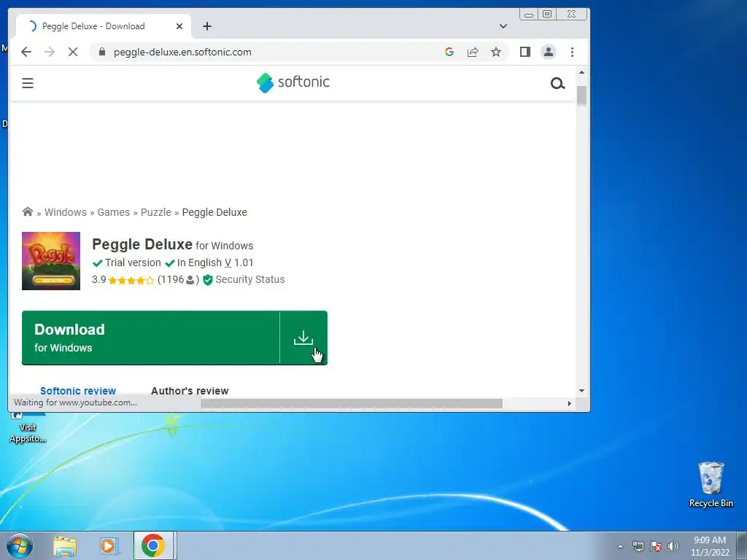Screen dimensions: 747x560
Task: Click the address bar URL
Action: tap(182, 52)
